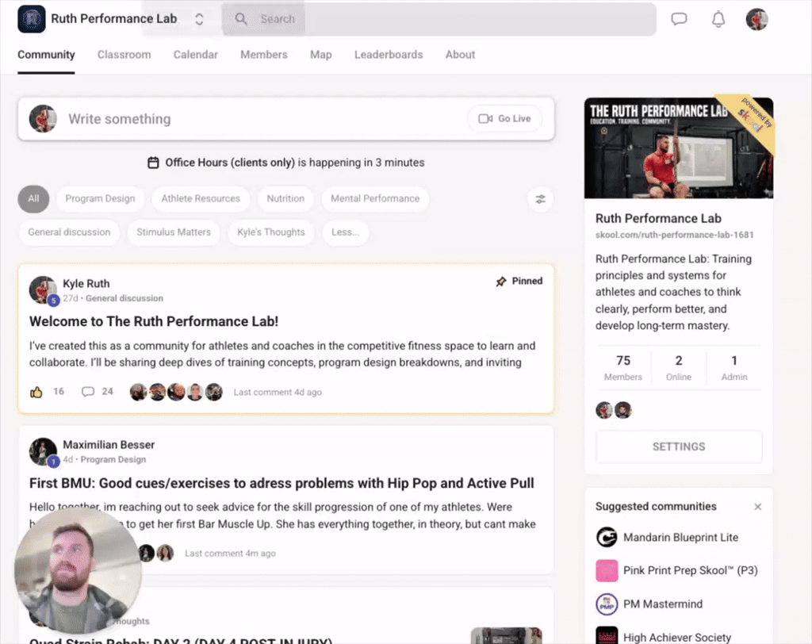
Task: Click the SETTINGS button
Action: click(678, 447)
